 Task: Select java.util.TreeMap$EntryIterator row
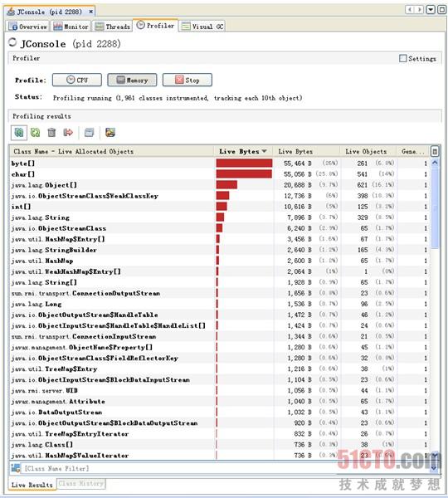click(x=220, y=433)
